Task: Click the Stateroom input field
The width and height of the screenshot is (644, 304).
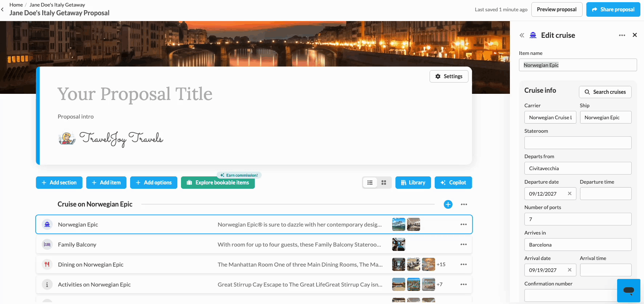Action: 578,143
